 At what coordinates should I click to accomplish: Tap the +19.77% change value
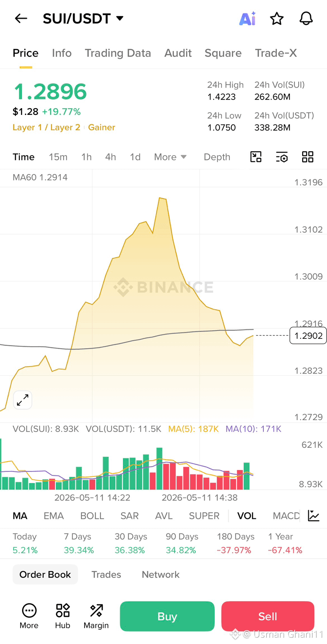[x=61, y=112]
